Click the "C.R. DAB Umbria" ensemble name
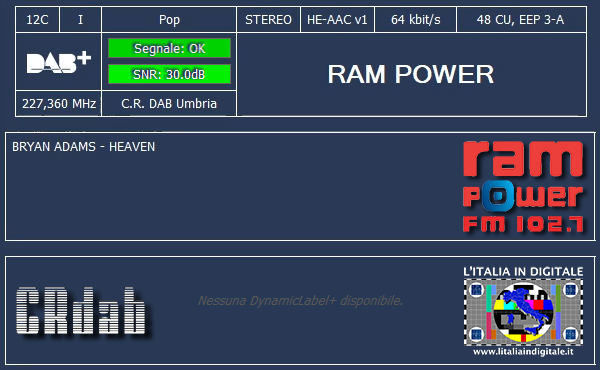The height and width of the screenshot is (370, 600). [169, 103]
